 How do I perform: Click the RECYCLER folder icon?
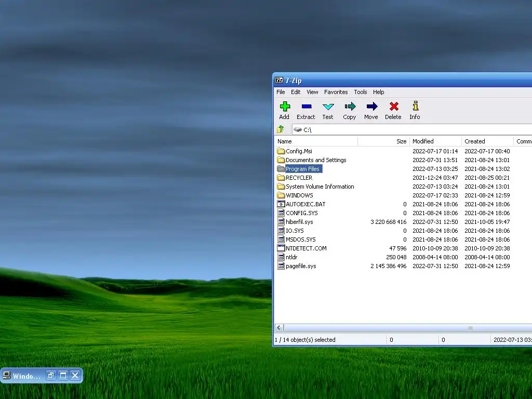pos(281,178)
